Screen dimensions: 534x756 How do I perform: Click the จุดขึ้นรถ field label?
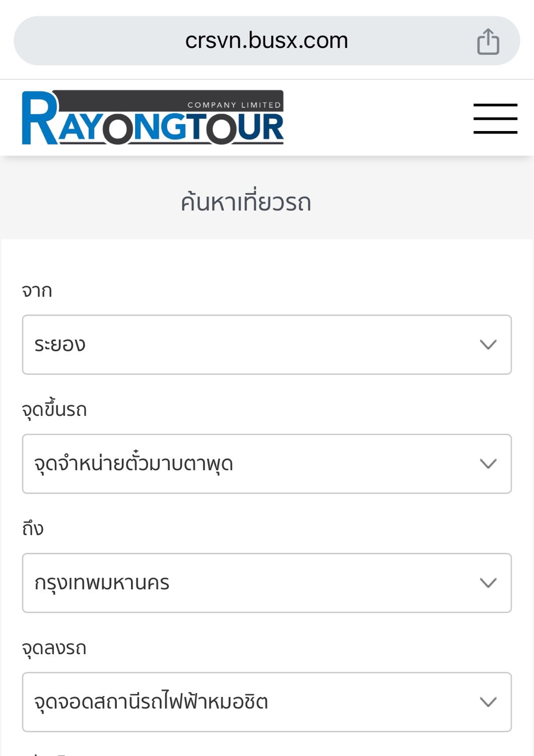[54, 409]
